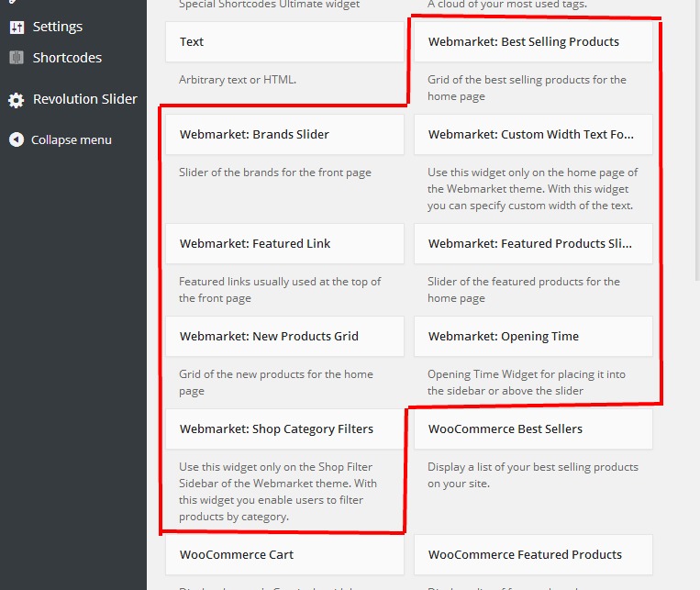This screenshot has height=590, width=700.
Task: Click 'Featured links usually used at the top' text
Action: 280,290
